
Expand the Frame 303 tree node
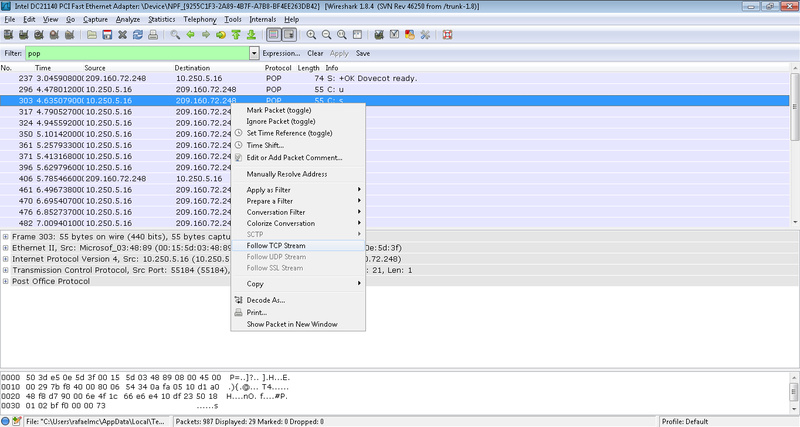tap(5, 237)
